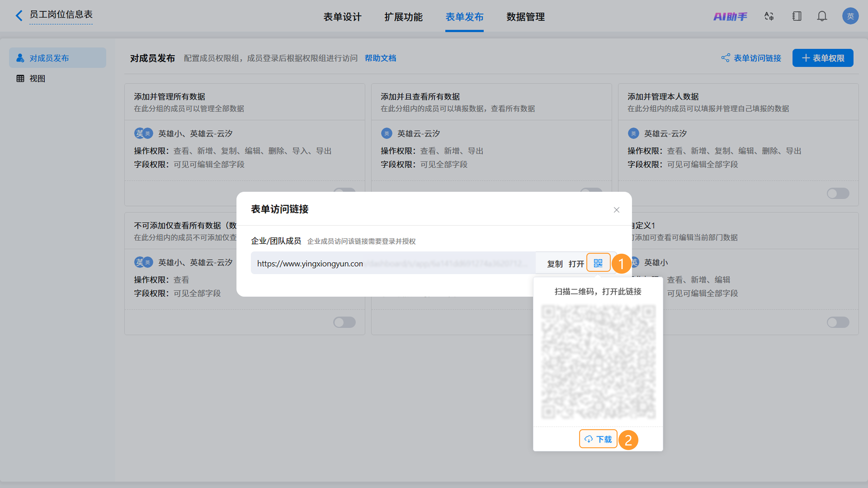This screenshot has height=488, width=868.
Task: Open the notifications bell
Action: point(822,16)
